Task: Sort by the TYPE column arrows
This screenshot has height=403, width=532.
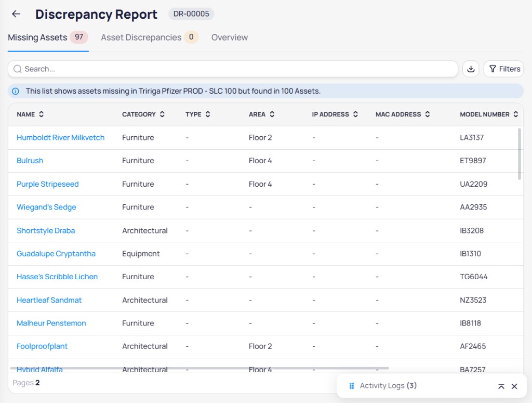Action: tap(208, 114)
